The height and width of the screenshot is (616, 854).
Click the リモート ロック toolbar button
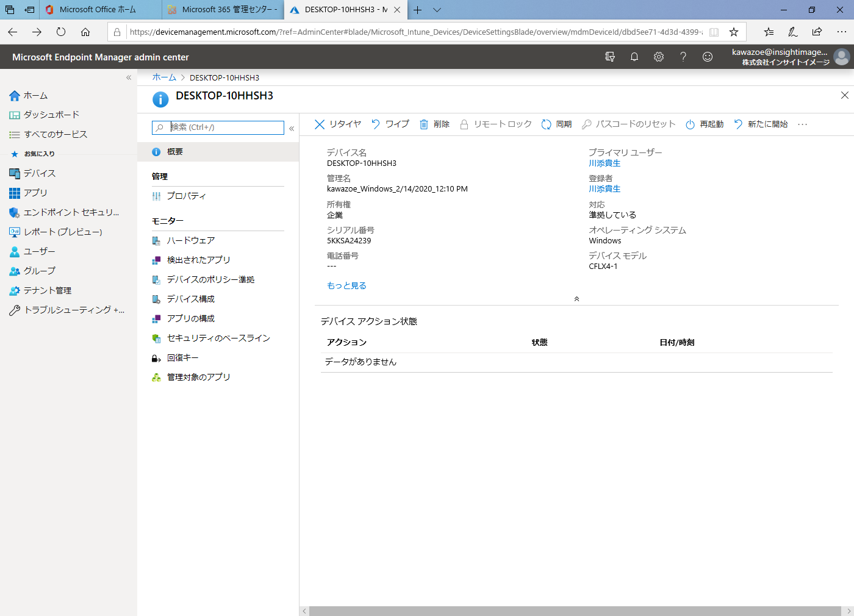tap(495, 124)
